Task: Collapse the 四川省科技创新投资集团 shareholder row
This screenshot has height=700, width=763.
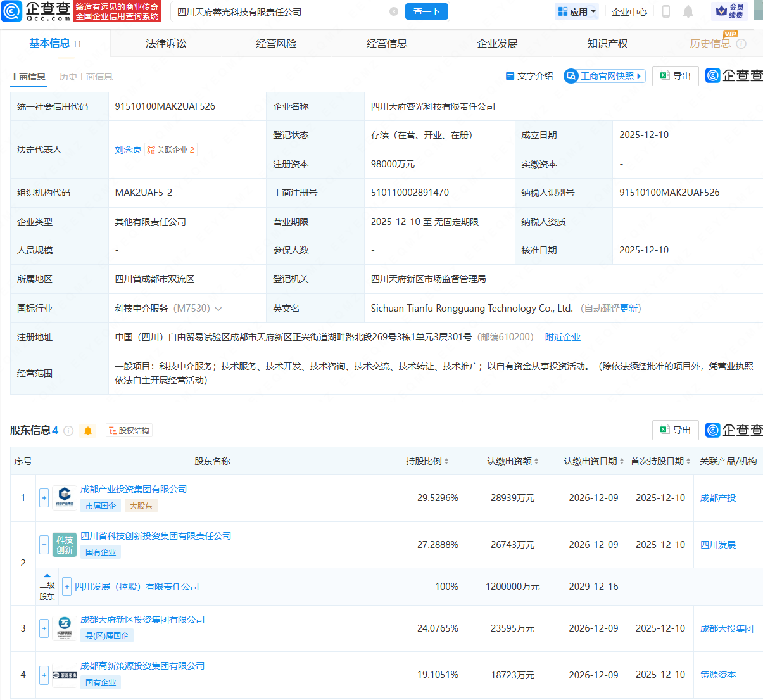Action: point(44,544)
